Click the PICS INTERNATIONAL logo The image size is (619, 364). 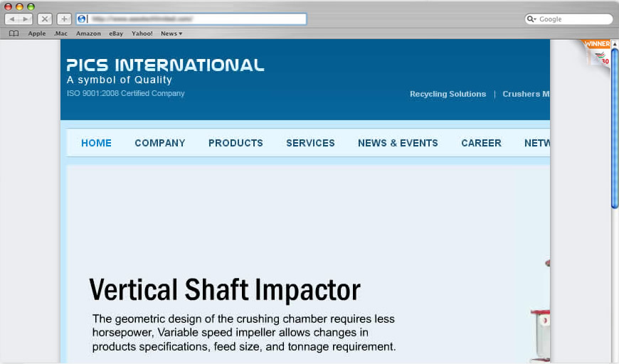point(165,65)
